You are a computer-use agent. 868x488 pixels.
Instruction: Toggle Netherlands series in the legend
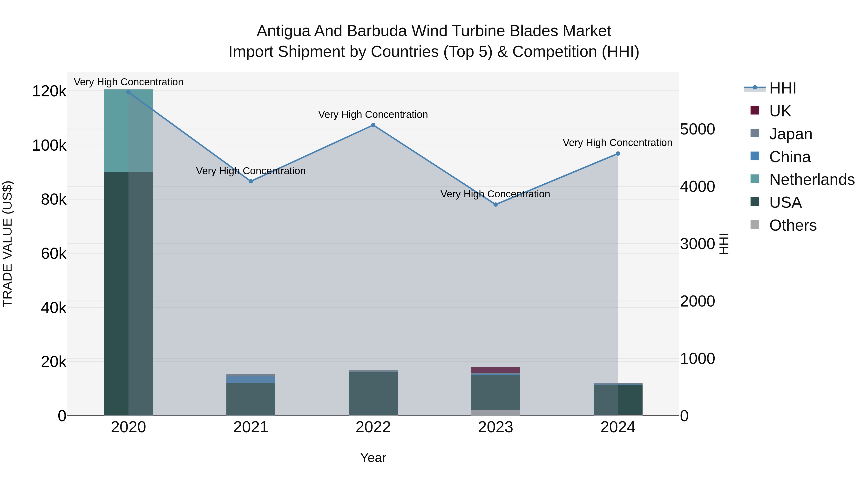(x=802, y=180)
